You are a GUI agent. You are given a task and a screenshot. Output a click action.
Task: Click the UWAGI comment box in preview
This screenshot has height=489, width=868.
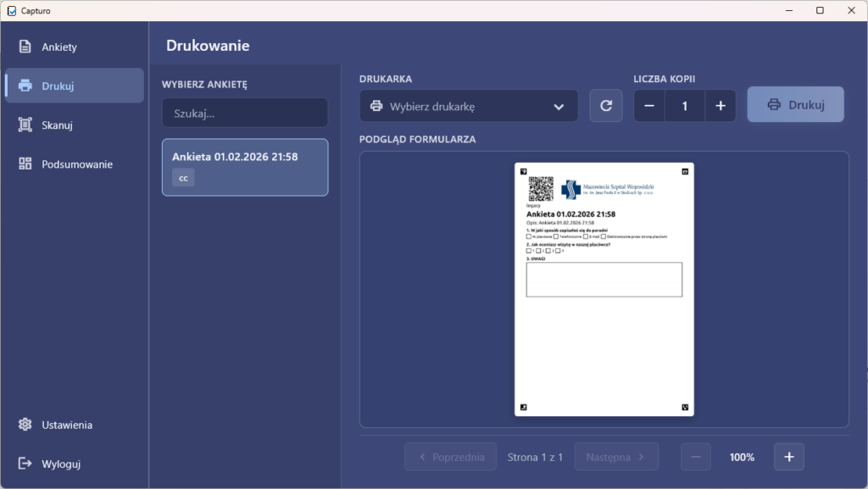click(x=604, y=280)
